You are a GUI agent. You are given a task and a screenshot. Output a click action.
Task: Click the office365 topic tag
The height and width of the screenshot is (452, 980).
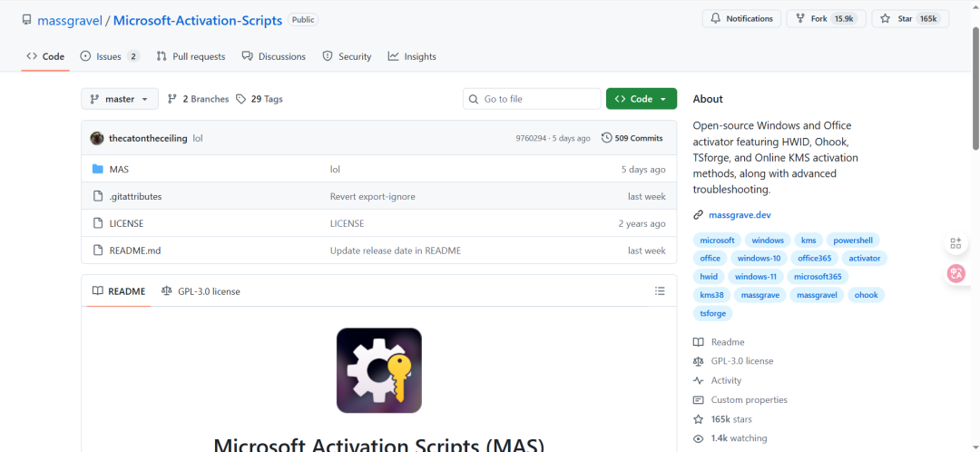pyautogui.click(x=815, y=258)
